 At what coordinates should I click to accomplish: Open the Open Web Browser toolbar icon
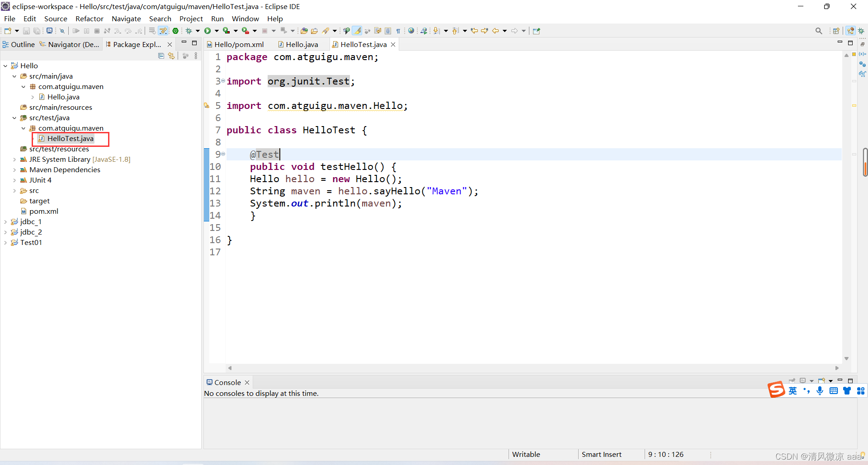point(411,30)
